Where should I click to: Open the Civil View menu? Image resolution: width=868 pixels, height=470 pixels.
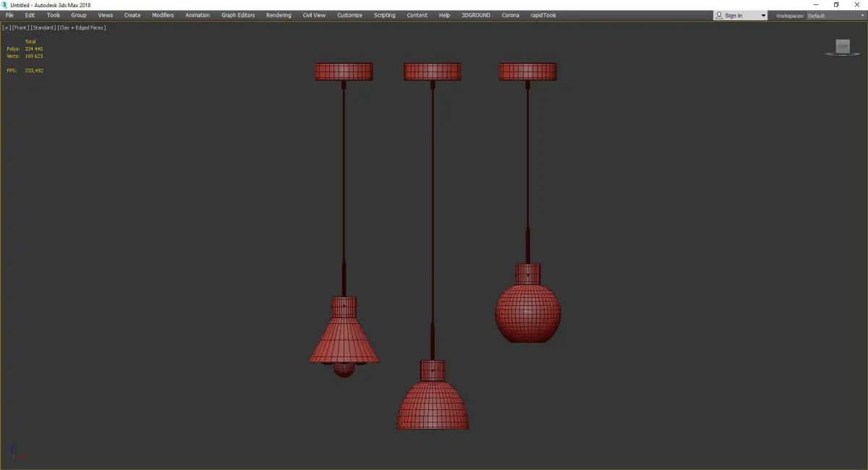(314, 15)
